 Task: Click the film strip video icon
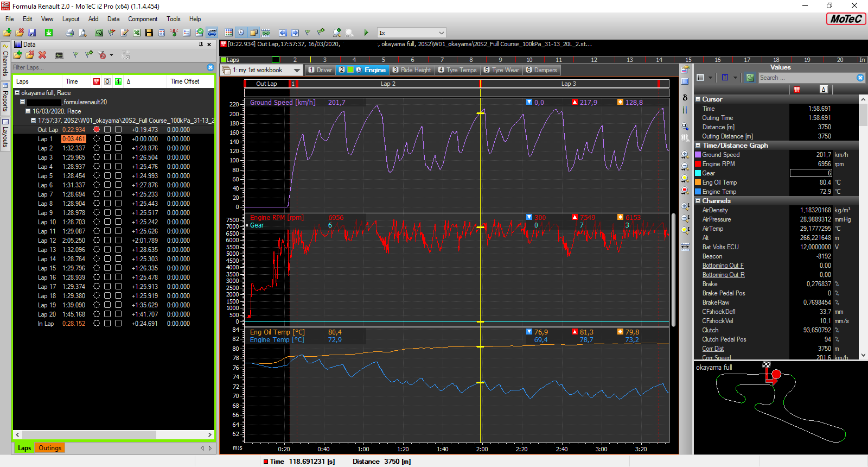click(149, 33)
